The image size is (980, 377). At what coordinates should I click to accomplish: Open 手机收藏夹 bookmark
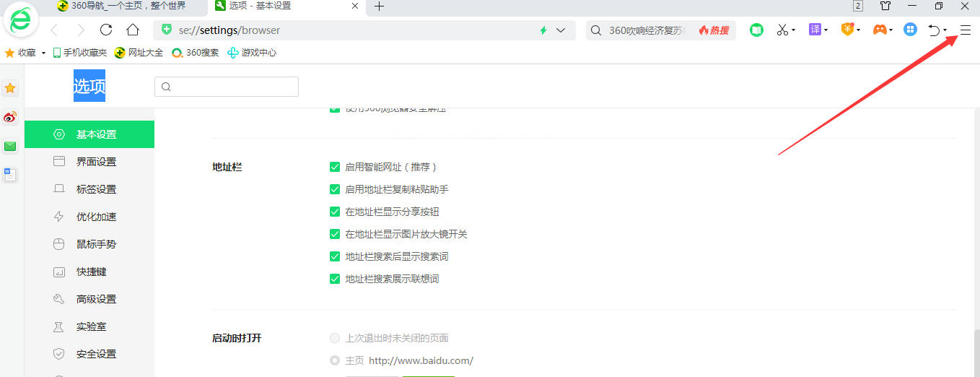pos(79,53)
